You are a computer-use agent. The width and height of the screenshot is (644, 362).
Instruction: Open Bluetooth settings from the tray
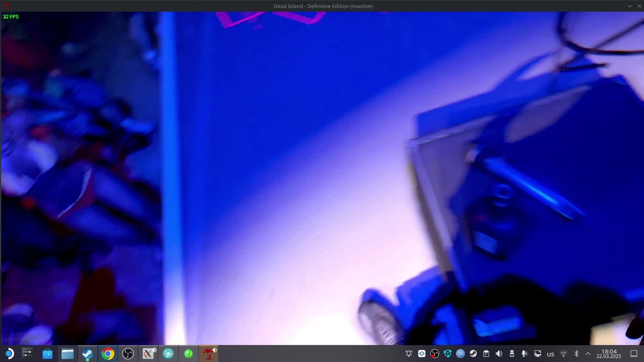pyautogui.click(x=576, y=354)
